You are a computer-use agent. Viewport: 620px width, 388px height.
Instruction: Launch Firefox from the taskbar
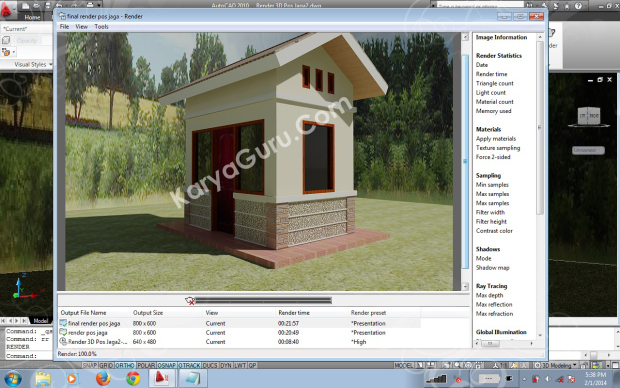103,379
